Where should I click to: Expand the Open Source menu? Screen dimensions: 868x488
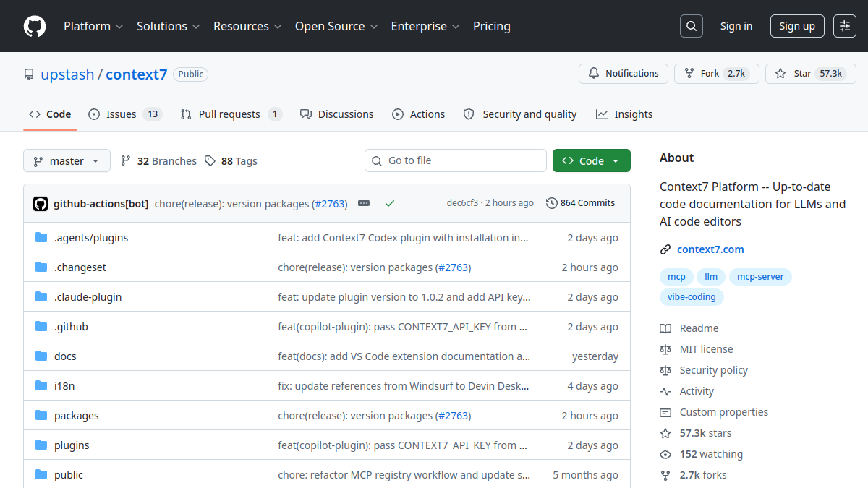point(336,26)
